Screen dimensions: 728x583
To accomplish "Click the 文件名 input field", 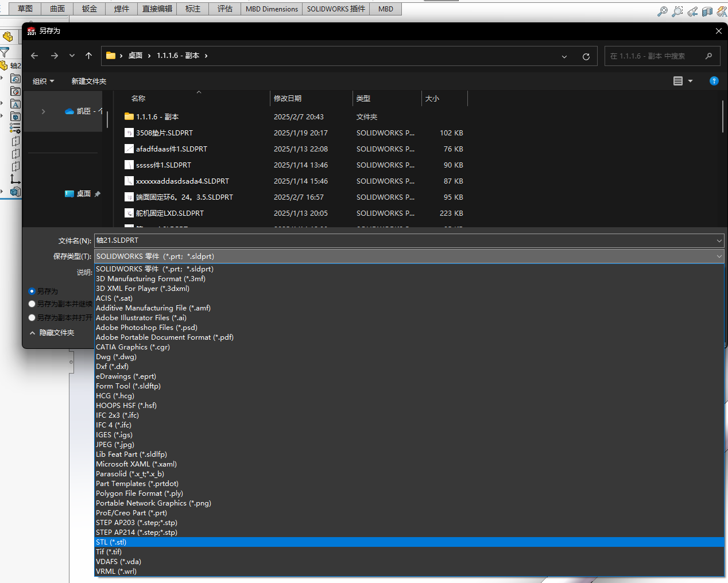I will (x=409, y=240).
